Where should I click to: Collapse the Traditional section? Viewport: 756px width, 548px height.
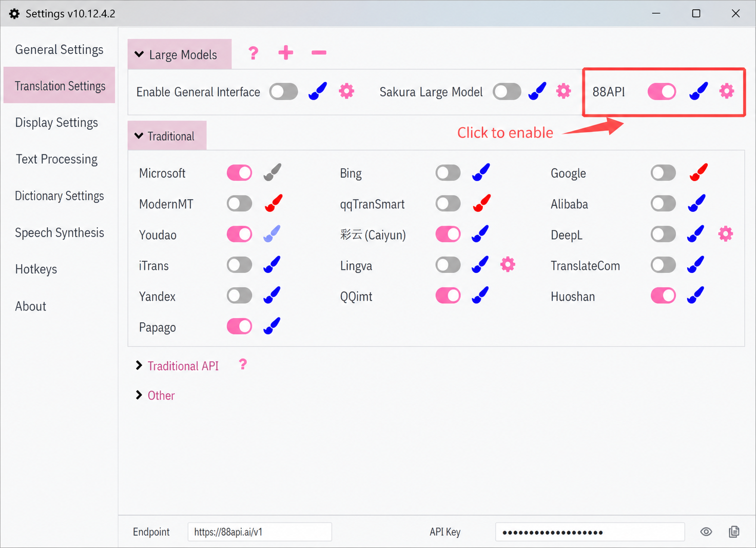click(167, 136)
